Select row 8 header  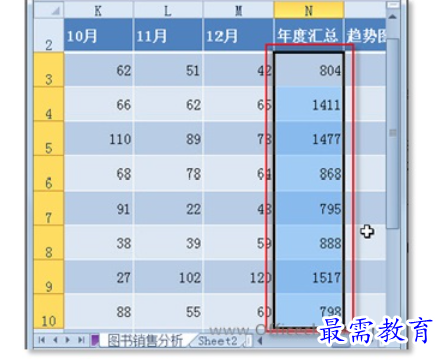tap(49, 242)
